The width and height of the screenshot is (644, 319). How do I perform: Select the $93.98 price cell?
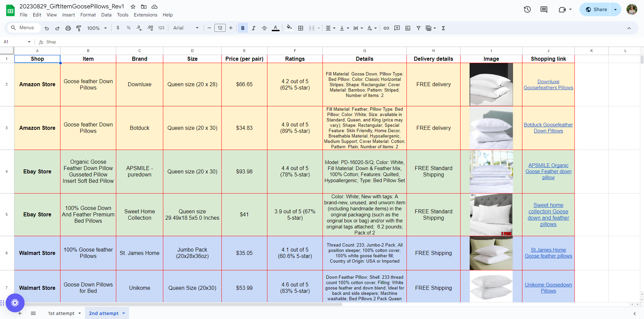(x=244, y=171)
